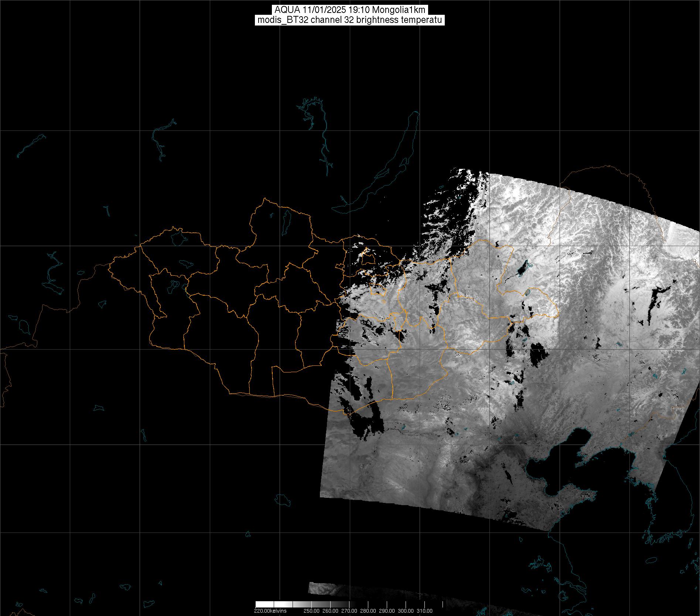Click the title line "AQUA 11/01/2025 19:10 Mongolia1km"
The width and height of the screenshot is (700, 616).
pyautogui.click(x=350, y=10)
